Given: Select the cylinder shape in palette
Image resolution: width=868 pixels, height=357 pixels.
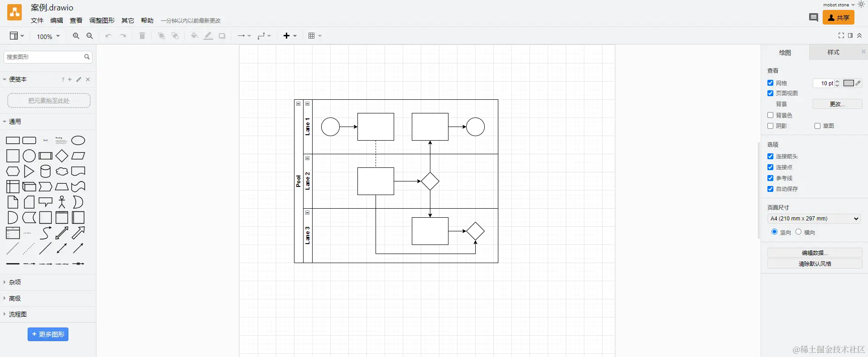Looking at the screenshot, I should (46, 171).
